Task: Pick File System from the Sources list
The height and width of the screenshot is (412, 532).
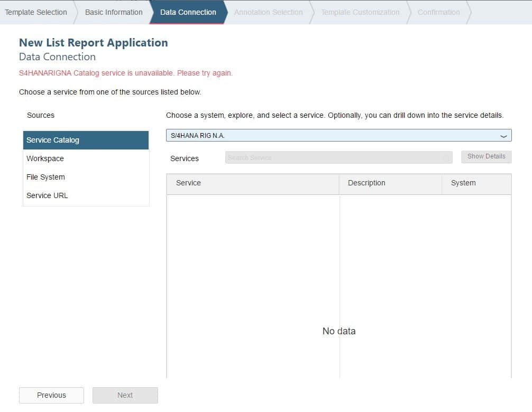Action: click(x=86, y=177)
